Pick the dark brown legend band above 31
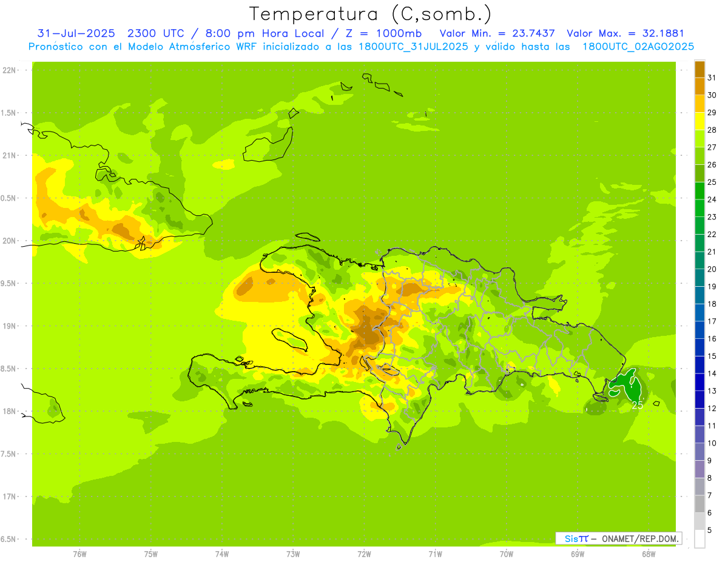 [699, 69]
